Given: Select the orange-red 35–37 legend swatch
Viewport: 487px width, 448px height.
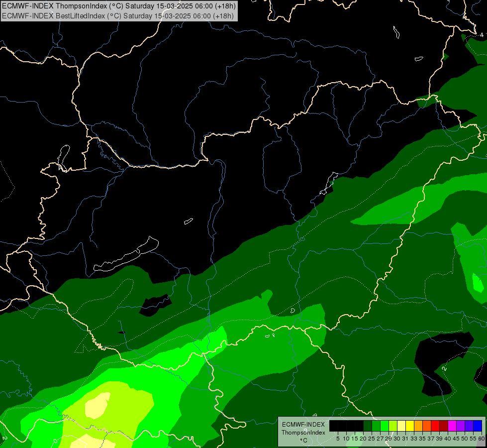Looking at the screenshot, I should (x=427, y=426).
